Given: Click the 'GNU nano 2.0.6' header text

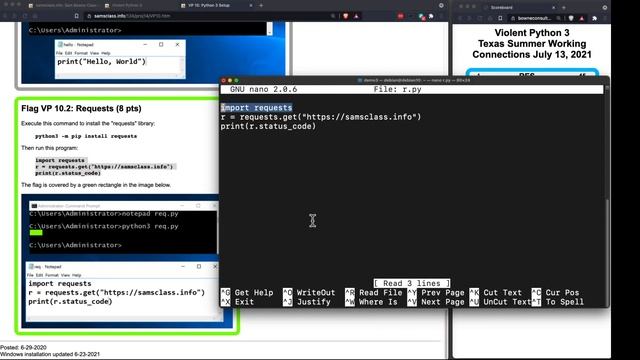Looking at the screenshot, I should point(263,89).
